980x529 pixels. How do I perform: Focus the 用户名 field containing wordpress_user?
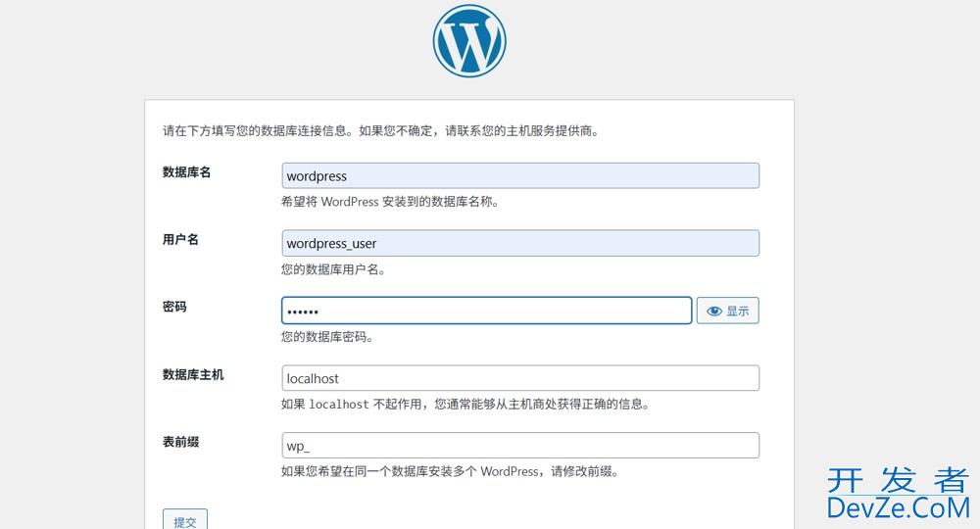point(520,243)
